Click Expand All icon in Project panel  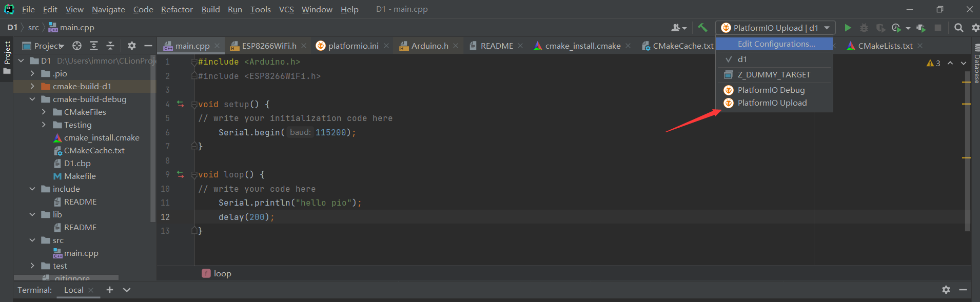94,46
